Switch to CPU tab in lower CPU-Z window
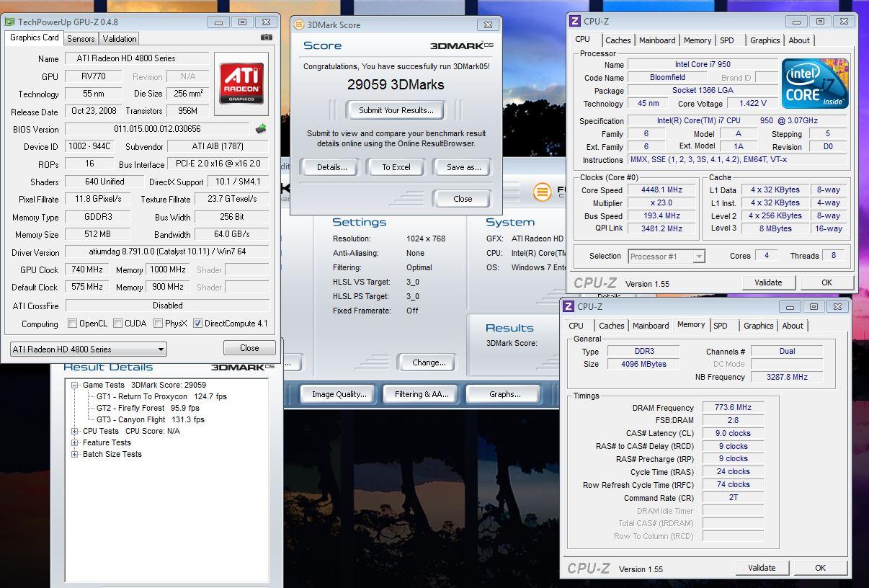The image size is (869, 588). (x=576, y=326)
